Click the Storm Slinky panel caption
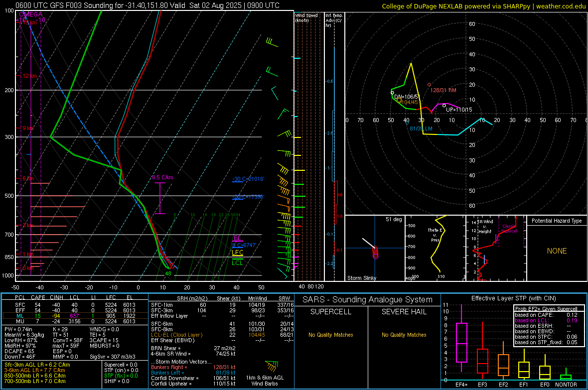The image size is (588, 390). click(x=362, y=278)
